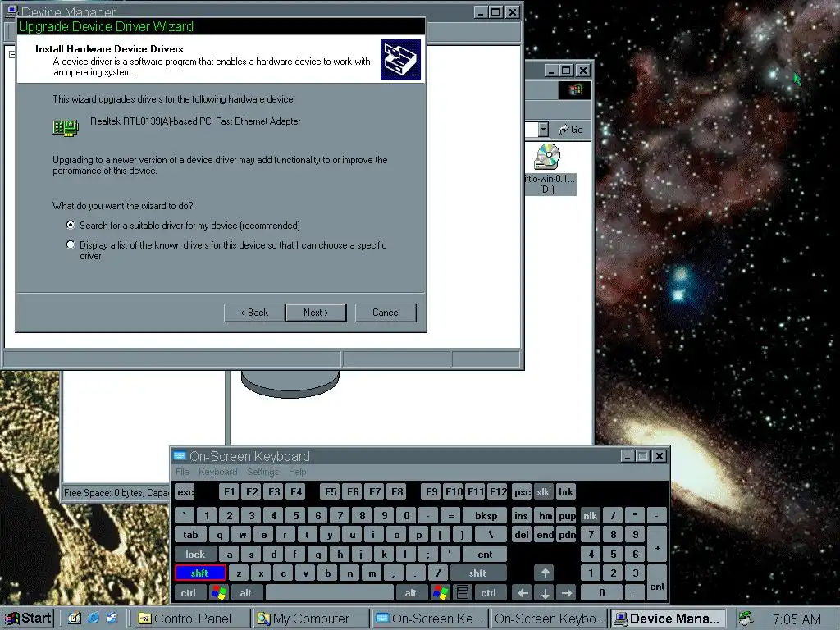840x630 pixels.
Task: Open the Start menu
Action: pyautogui.click(x=28, y=619)
